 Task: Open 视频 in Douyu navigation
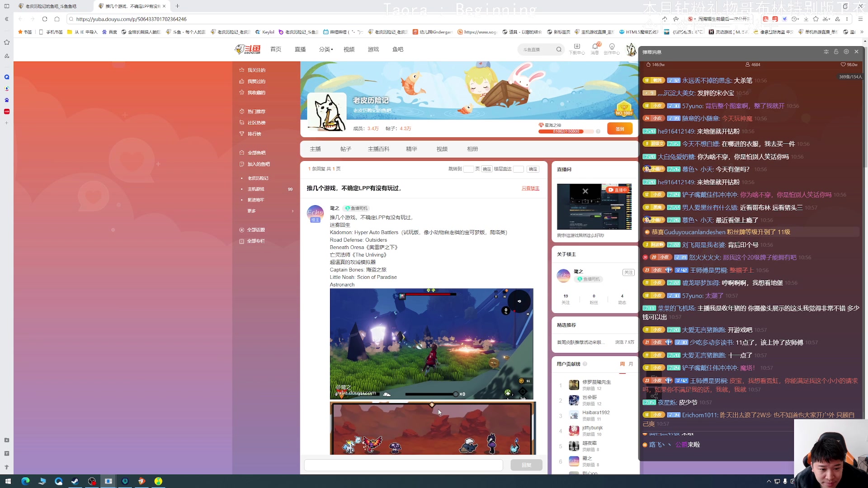pyautogui.click(x=349, y=49)
